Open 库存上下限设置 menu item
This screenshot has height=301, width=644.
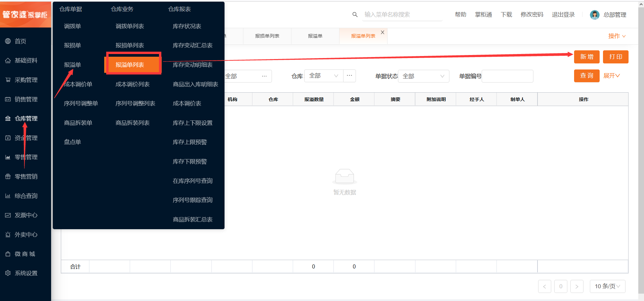point(193,123)
